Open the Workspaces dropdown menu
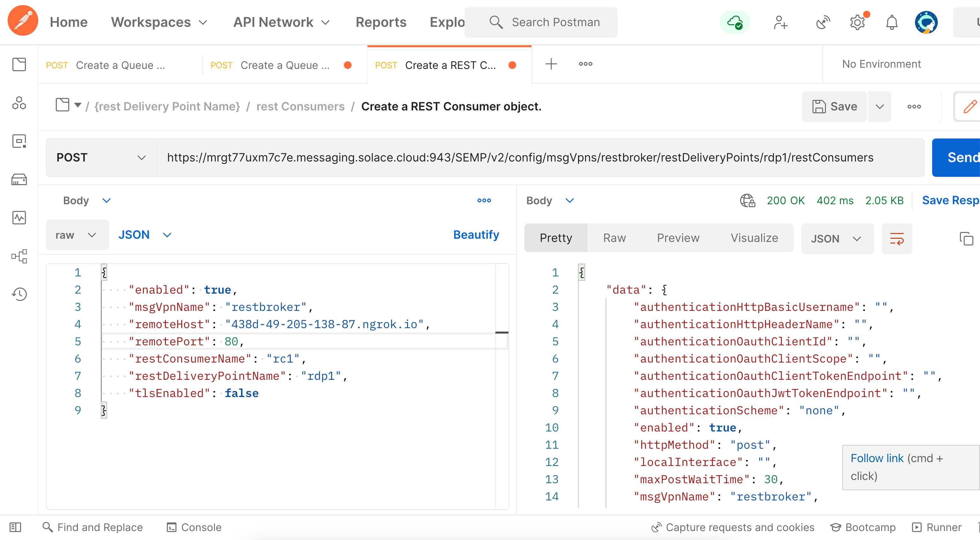This screenshot has height=540, width=980. [159, 22]
